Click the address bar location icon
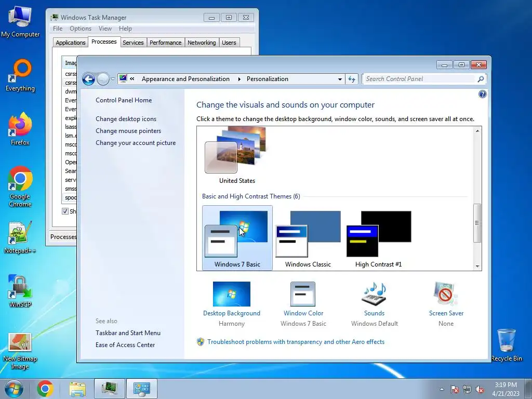This screenshot has width=532, height=399. click(123, 79)
